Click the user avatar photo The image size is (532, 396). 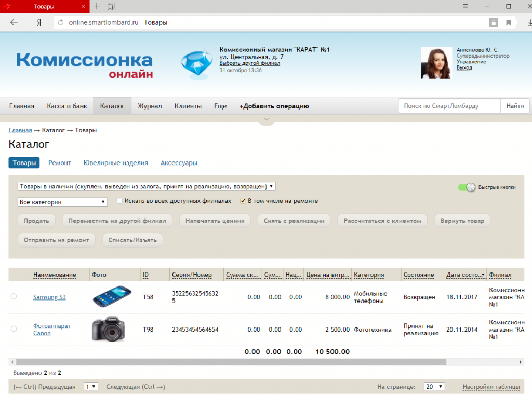point(436,63)
